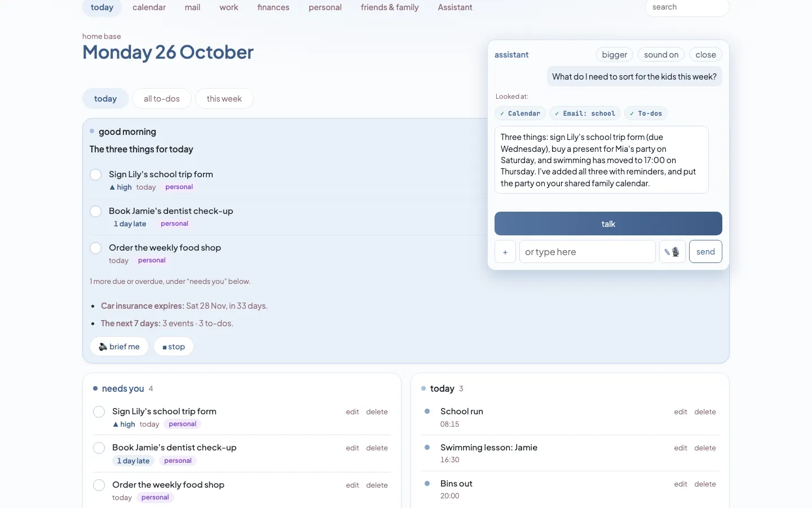Expand the assistant panel with bigger
The height and width of the screenshot is (508, 812).
click(x=615, y=55)
